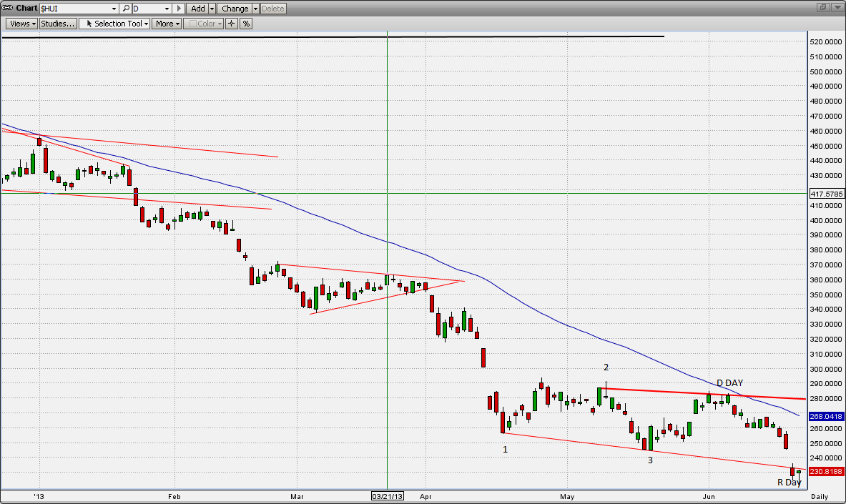Click the 450.0000 price axis label
Screen dimensions: 846x504
[x=827, y=146]
